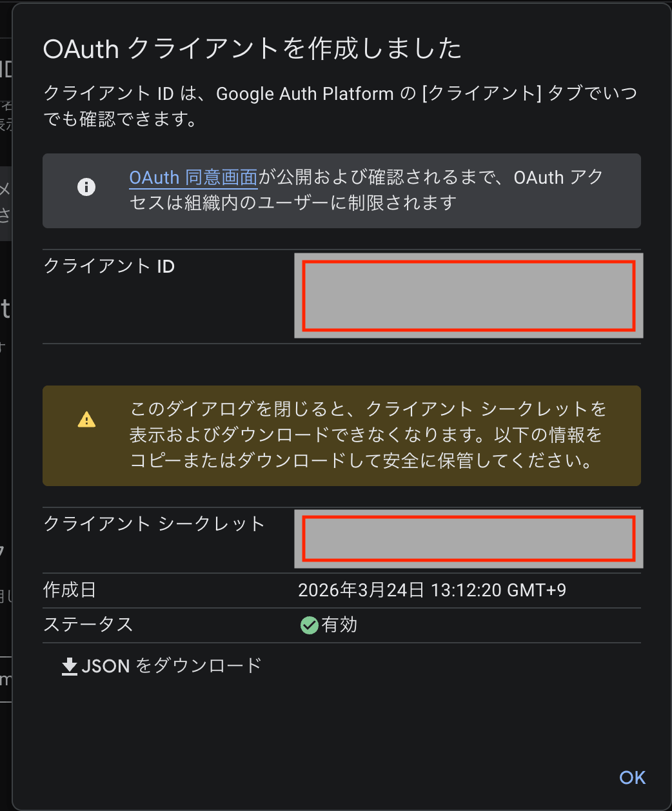This screenshot has height=811, width=672.
Task: Open the "OAuth 同意画面" link
Action: pyautogui.click(x=193, y=177)
